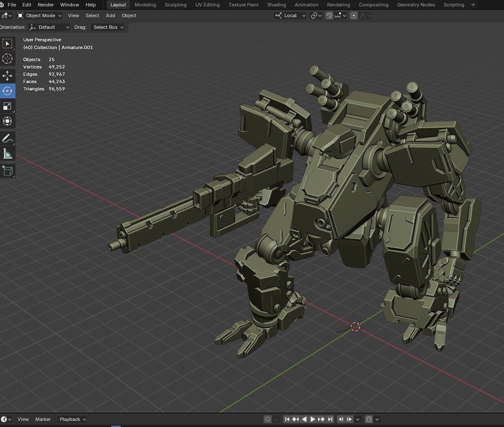This screenshot has height=427, width=504.
Task: Click the Add Cube tool
Action: pyautogui.click(x=7, y=171)
